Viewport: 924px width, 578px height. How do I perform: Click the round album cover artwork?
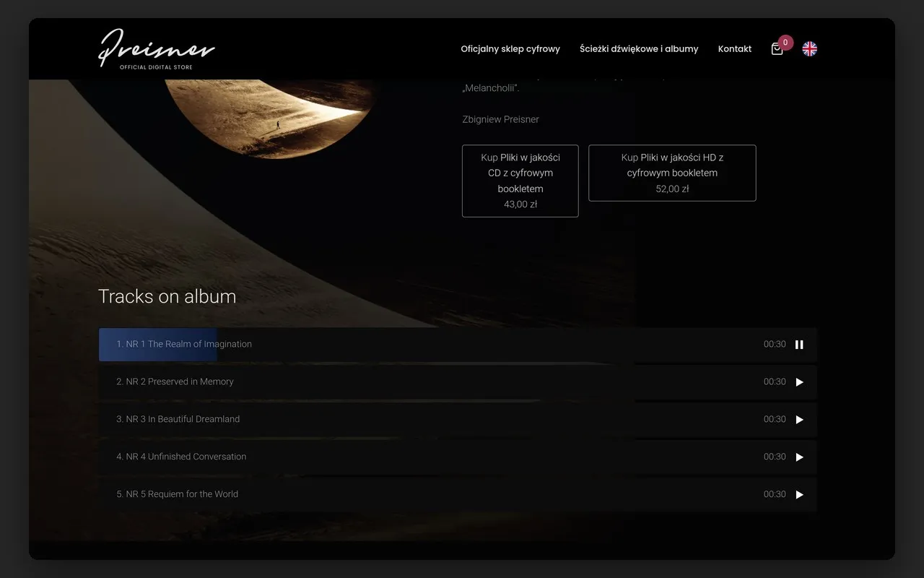270,118
